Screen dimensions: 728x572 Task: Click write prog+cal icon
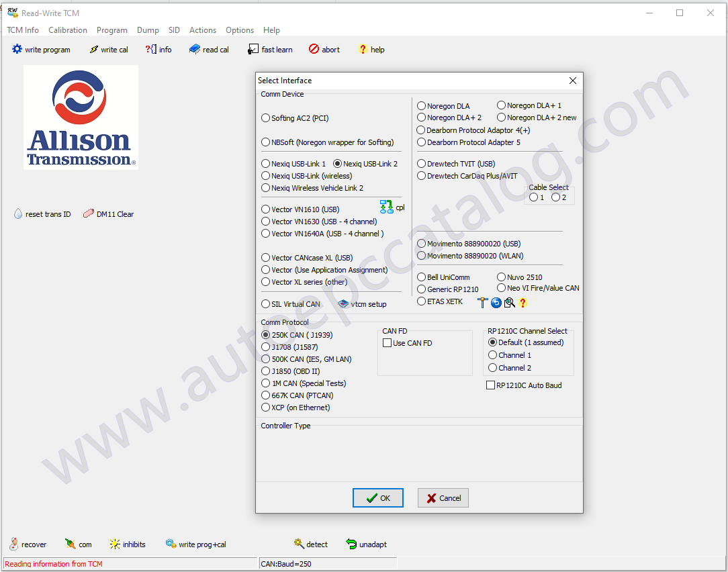click(171, 544)
